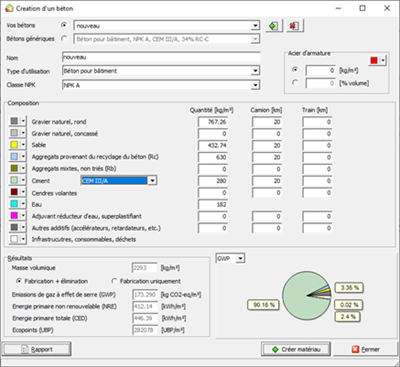400x367 pixels.
Task: Click the dark gray swatch for Autres additifs
Action: click(x=14, y=227)
